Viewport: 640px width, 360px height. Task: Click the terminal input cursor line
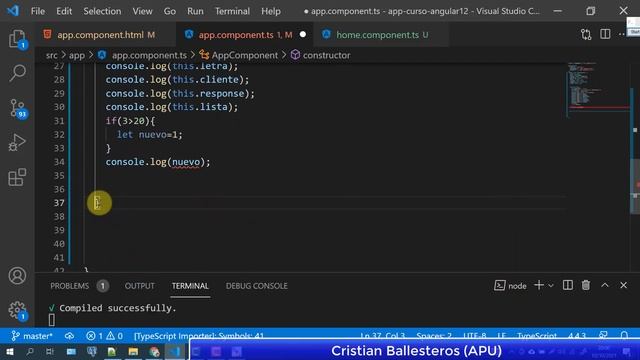(52, 320)
